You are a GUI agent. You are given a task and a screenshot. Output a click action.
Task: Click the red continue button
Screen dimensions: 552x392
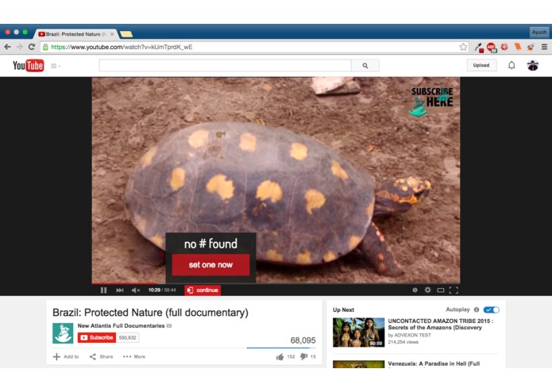tap(203, 290)
